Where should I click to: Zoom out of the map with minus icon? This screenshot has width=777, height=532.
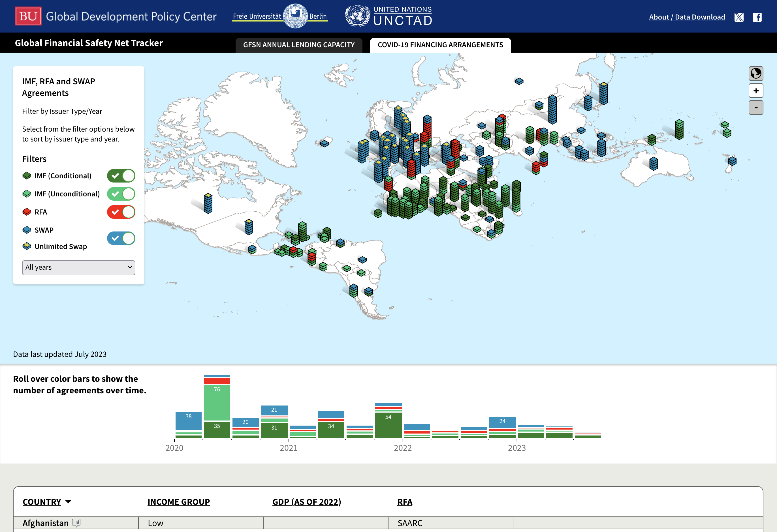[755, 107]
